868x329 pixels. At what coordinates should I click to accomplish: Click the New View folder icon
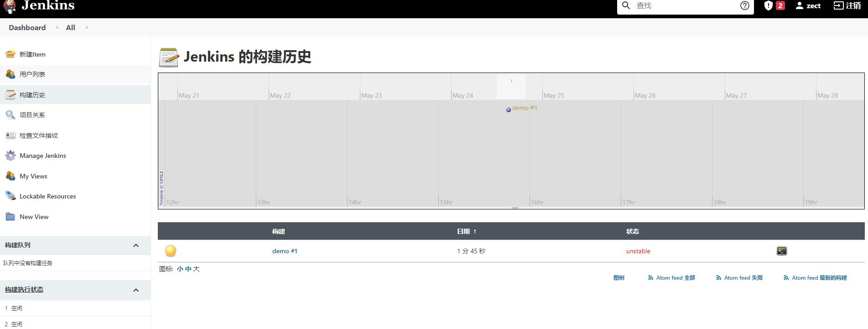point(10,216)
